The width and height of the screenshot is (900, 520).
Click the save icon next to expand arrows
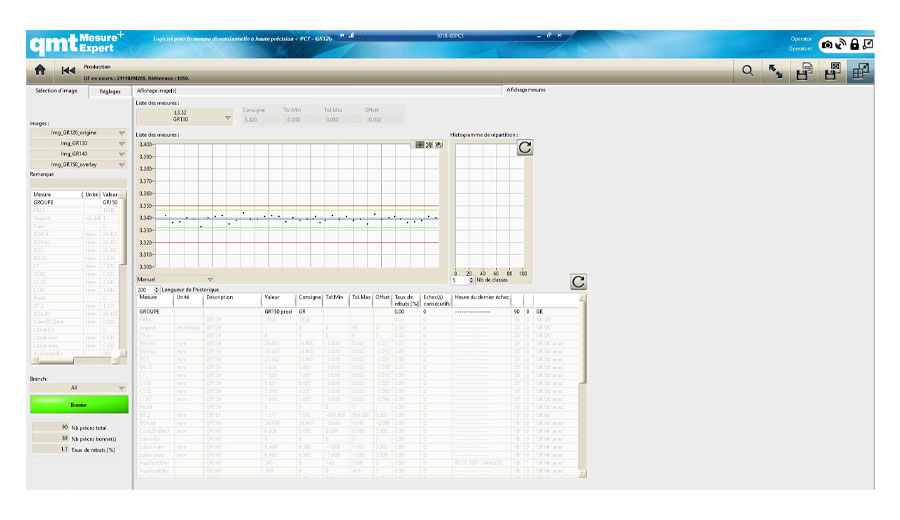tap(803, 71)
